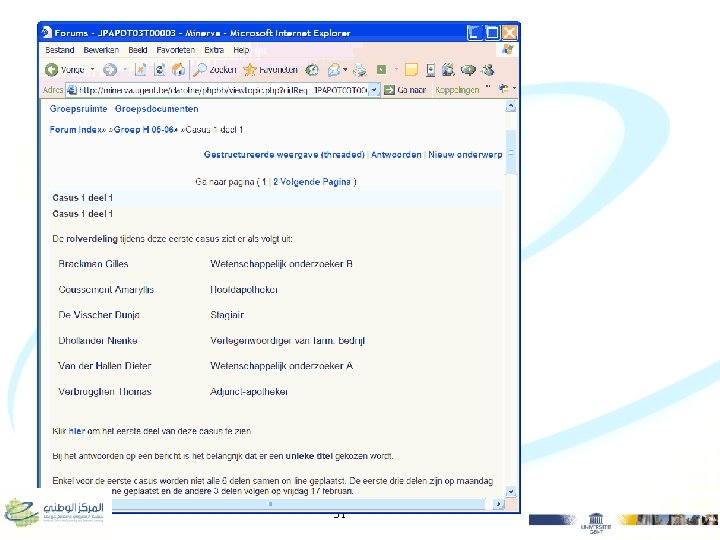Click the Antwoorden reply link
720x540 pixels.
coord(396,155)
